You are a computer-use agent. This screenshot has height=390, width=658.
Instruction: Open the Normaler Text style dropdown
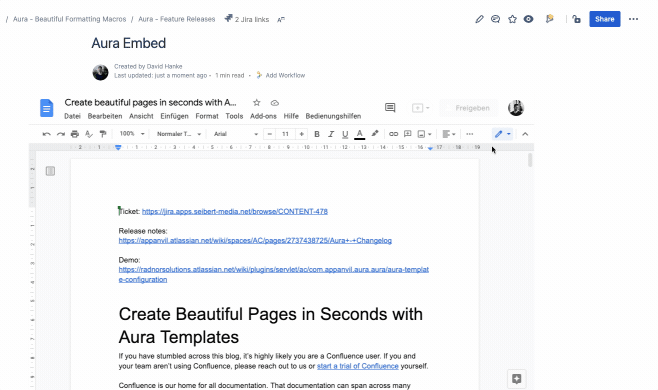[x=179, y=134]
